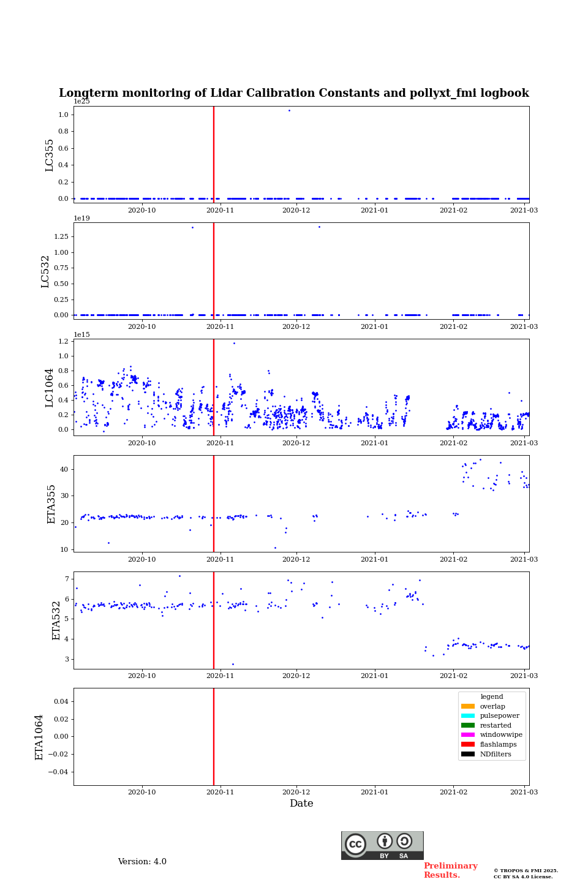588x882 pixels.
Task: Click the plot title about Lidar Calibration Constants
Action: [294, 93]
